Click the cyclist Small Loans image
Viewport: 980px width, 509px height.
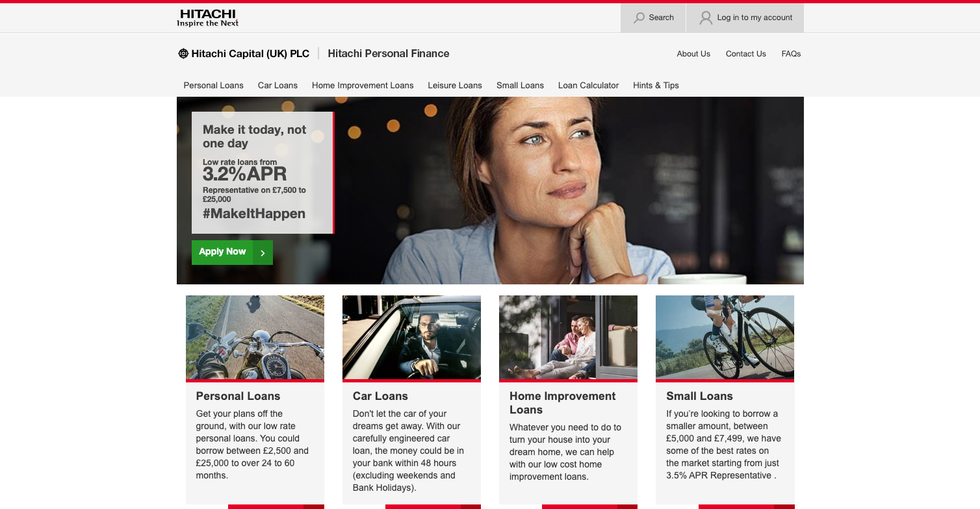pyautogui.click(x=725, y=337)
